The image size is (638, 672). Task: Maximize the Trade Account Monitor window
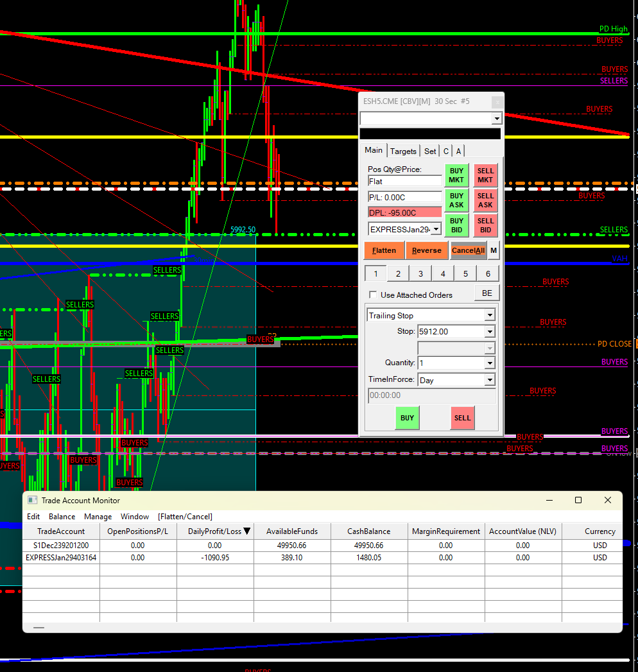point(578,500)
